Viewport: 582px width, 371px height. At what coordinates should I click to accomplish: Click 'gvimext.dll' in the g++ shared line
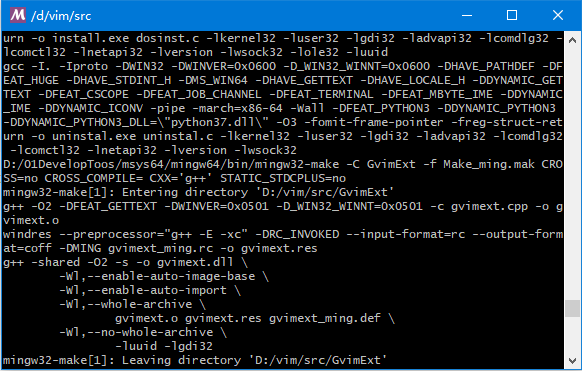click(195, 262)
